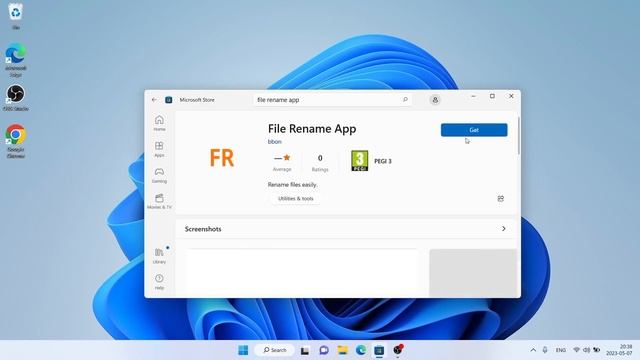Click the search magnifier icon in Store
Image resolution: width=640 pixels, height=360 pixels.
tap(405, 100)
